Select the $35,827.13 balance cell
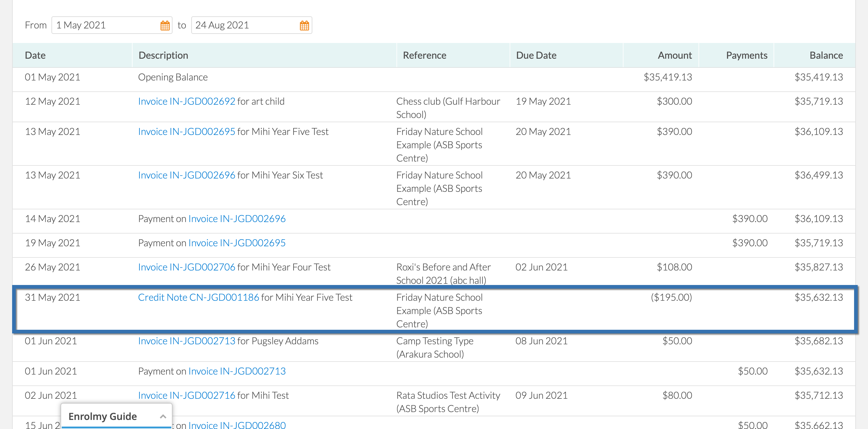This screenshot has height=429, width=868. 819,267
